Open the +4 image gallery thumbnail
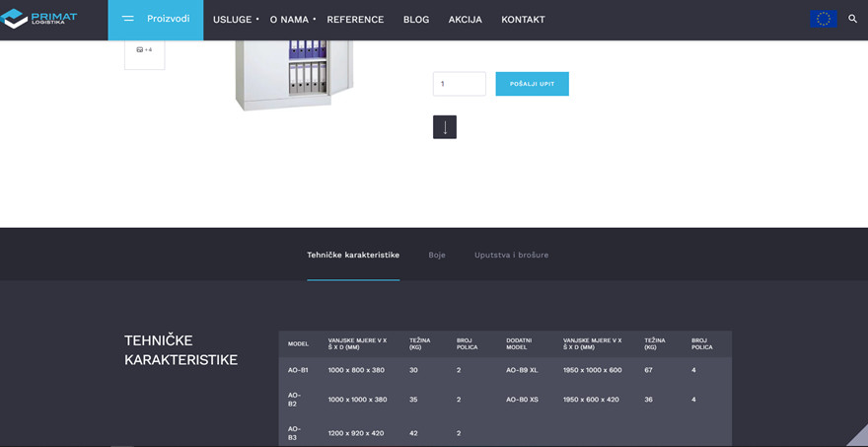 pos(144,50)
